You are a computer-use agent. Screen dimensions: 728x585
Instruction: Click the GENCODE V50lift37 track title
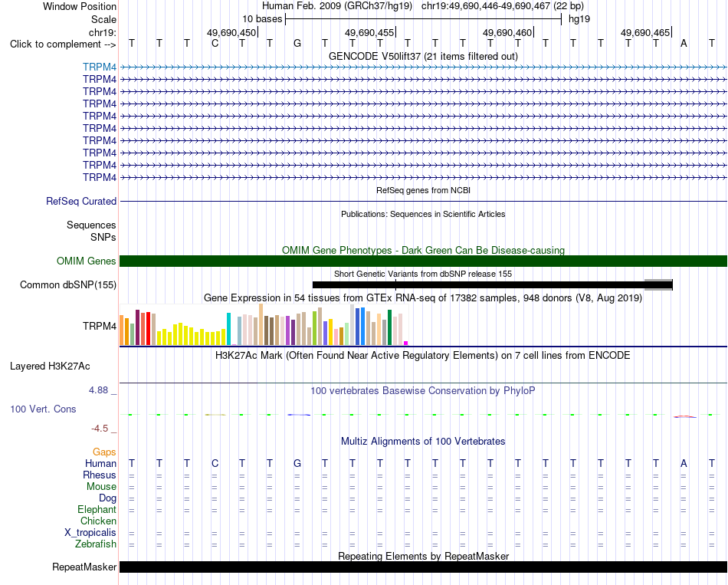(x=423, y=56)
